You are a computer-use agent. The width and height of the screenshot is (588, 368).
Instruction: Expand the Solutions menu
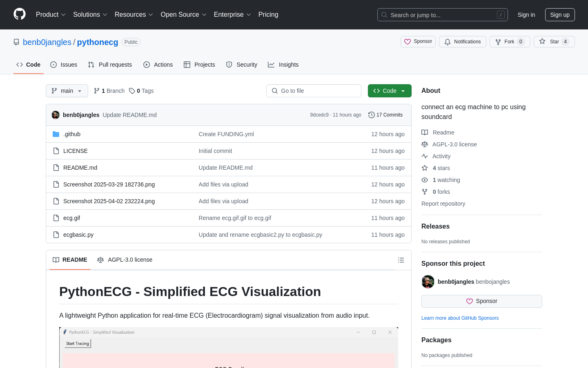pyautogui.click(x=90, y=15)
